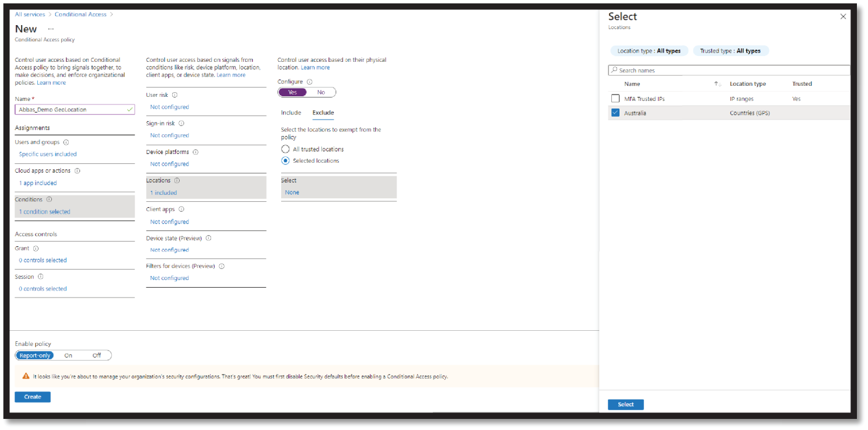Click Learn more in conditions description
Viewport: 868px width, 430px height.
(231, 75)
